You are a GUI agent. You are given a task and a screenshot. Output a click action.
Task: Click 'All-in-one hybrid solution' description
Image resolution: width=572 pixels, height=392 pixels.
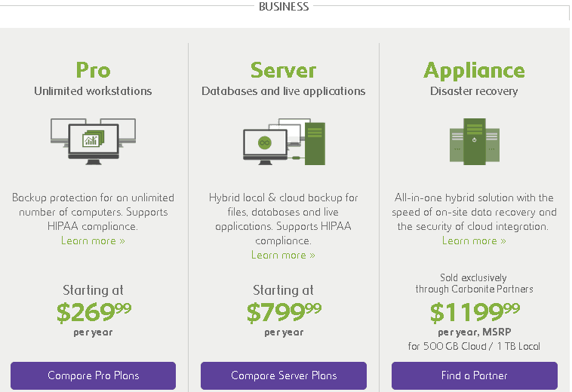[474, 212]
